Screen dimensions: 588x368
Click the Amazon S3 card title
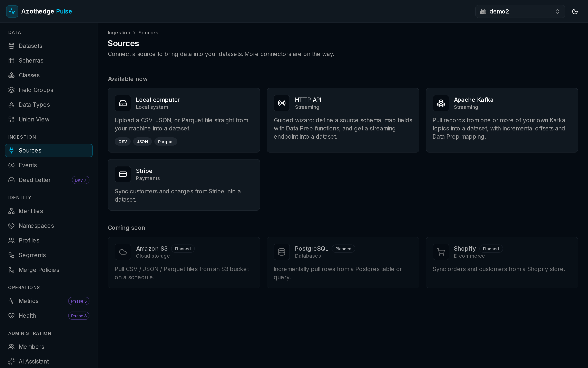(x=152, y=248)
